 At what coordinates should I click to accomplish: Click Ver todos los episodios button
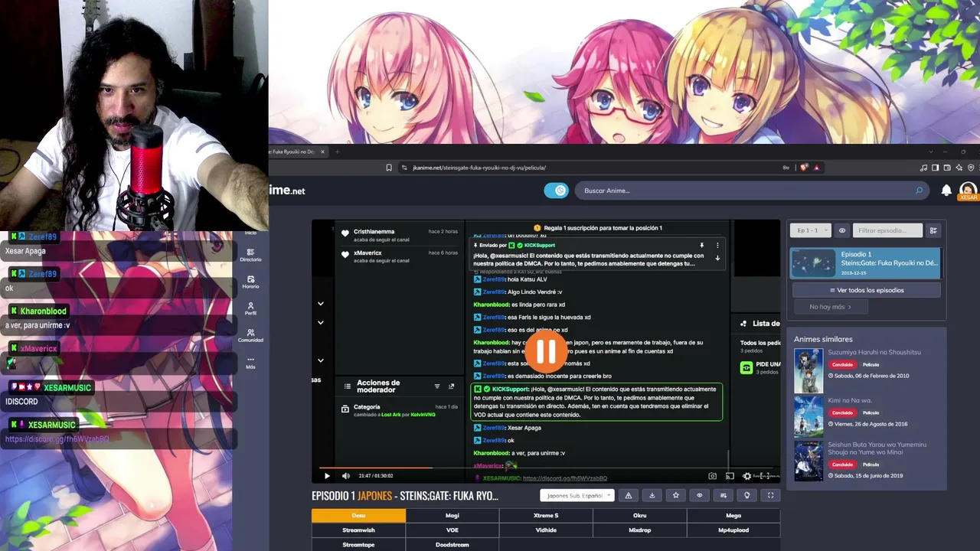pos(867,290)
